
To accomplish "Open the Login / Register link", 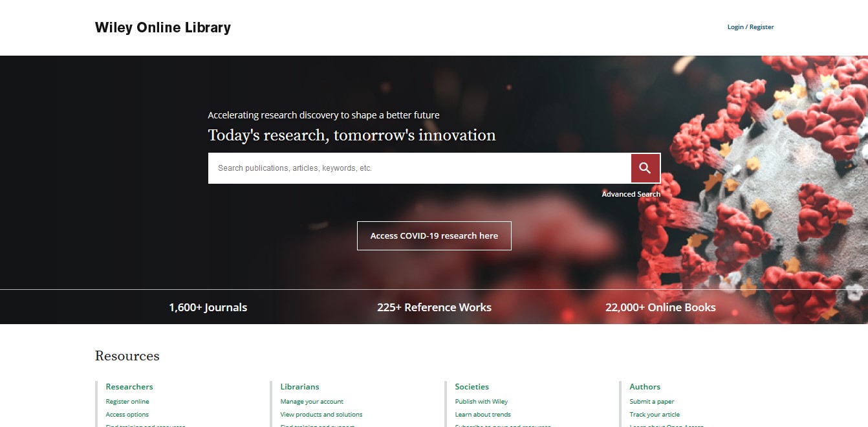I will pyautogui.click(x=750, y=27).
